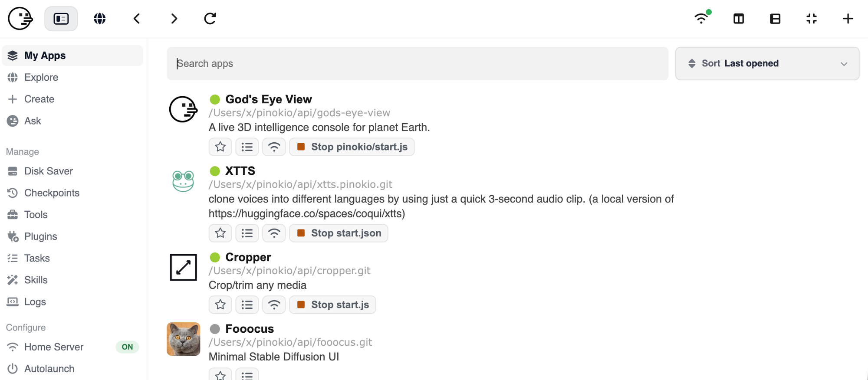Split the view into rows

coord(775,19)
